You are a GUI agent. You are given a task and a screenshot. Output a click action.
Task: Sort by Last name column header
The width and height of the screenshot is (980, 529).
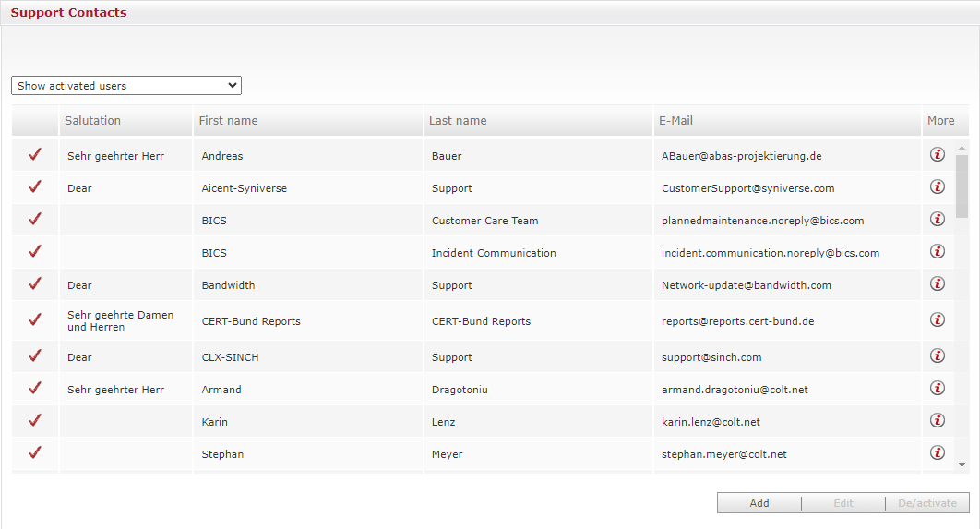pos(459,121)
